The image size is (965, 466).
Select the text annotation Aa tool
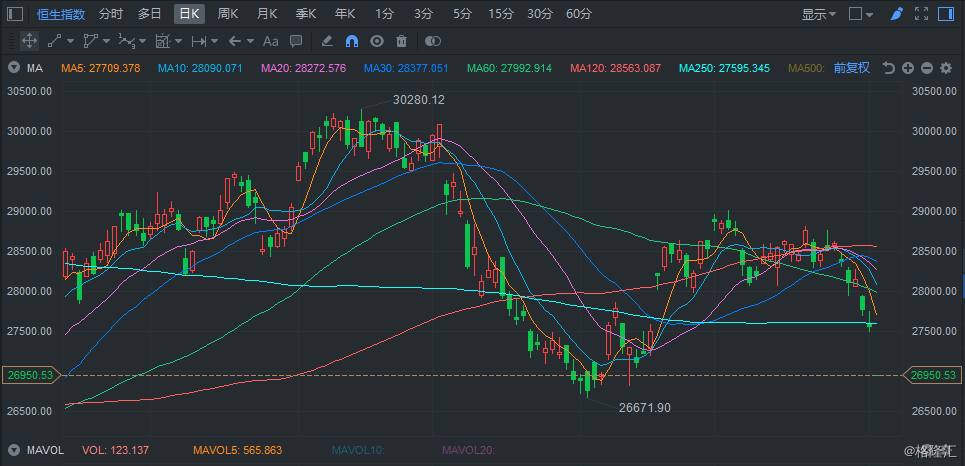point(270,41)
